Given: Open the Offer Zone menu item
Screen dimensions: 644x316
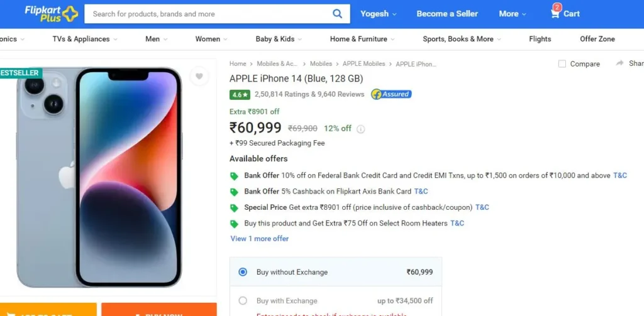Looking at the screenshot, I should click(x=597, y=39).
